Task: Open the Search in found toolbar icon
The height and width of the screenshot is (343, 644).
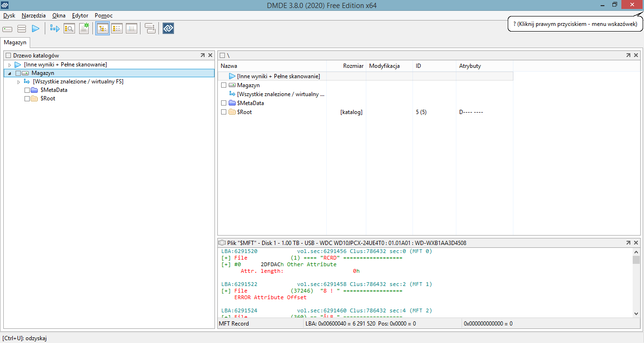Action: click(x=69, y=29)
